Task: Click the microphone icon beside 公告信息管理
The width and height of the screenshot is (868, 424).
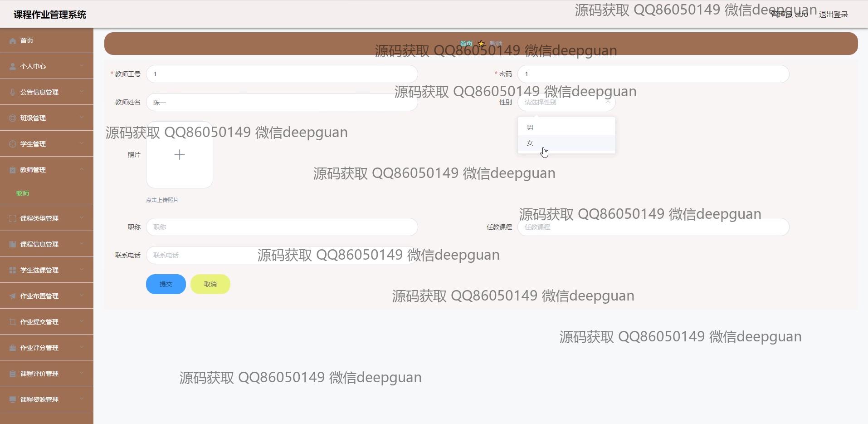Action: (x=13, y=93)
